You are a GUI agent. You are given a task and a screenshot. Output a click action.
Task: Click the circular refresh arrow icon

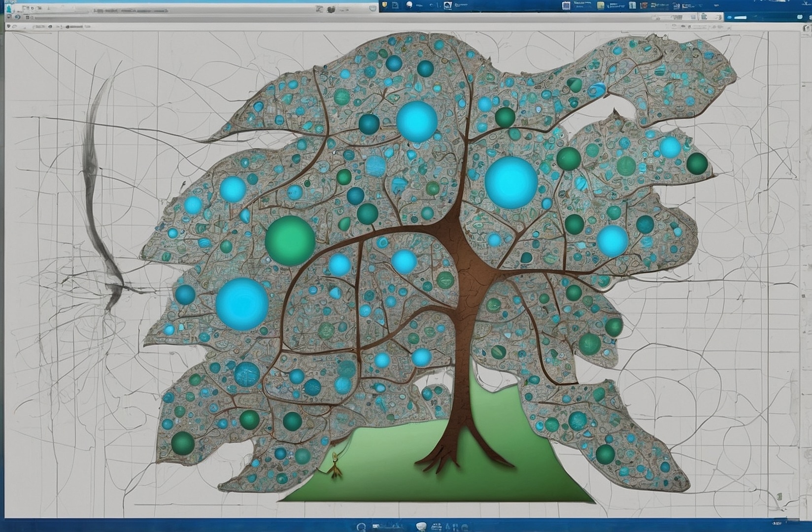pyautogui.click(x=17, y=17)
